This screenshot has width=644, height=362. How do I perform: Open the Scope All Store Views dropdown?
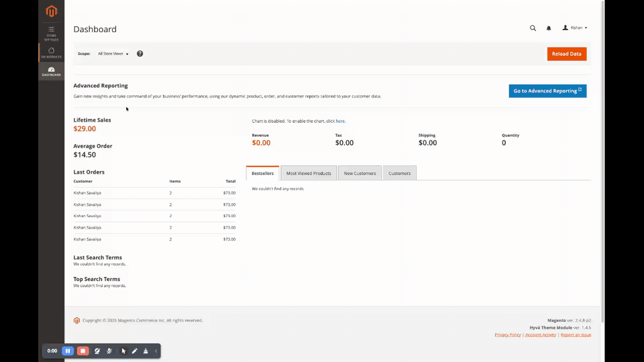pos(113,54)
